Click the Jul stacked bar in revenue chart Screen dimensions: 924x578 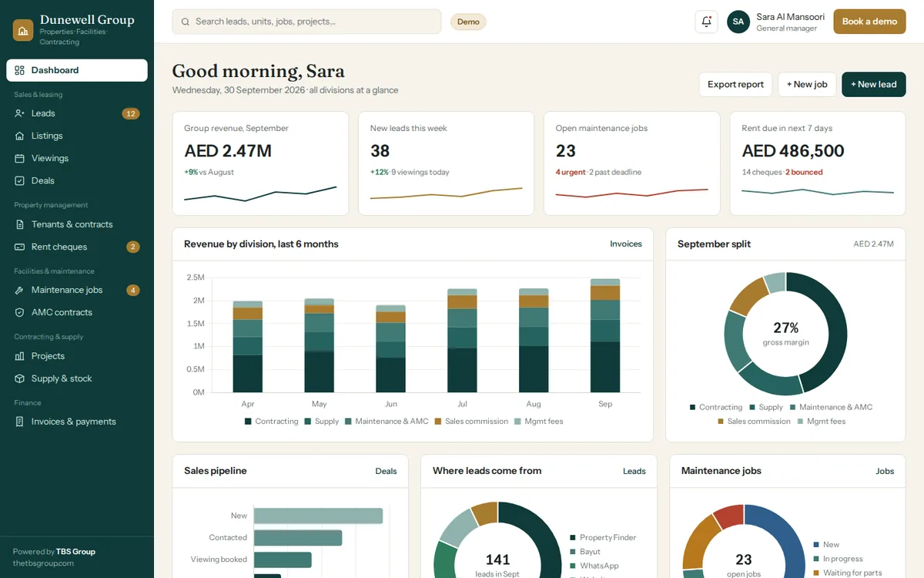pos(462,341)
